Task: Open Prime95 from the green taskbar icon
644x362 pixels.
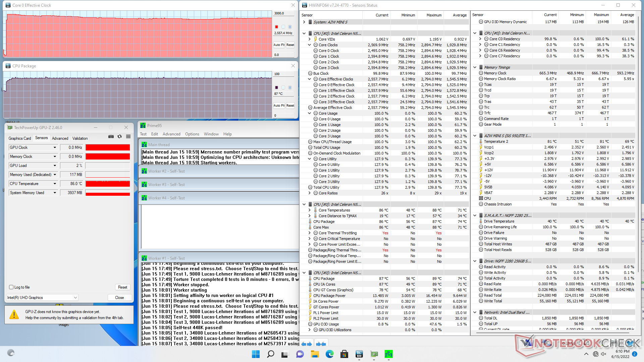Action: 389,354
